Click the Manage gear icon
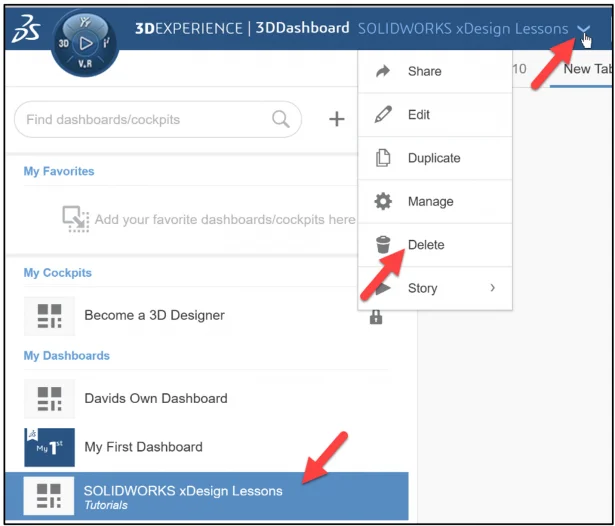Image resolution: width=615 pixels, height=526 pixels. 383,202
